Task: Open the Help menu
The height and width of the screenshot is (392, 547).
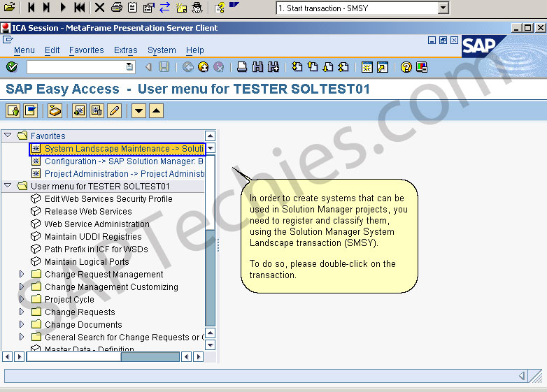Action: click(194, 50)
